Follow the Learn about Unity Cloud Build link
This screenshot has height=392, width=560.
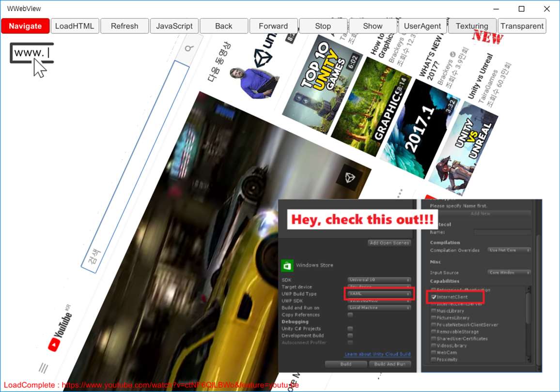[377, 354]
